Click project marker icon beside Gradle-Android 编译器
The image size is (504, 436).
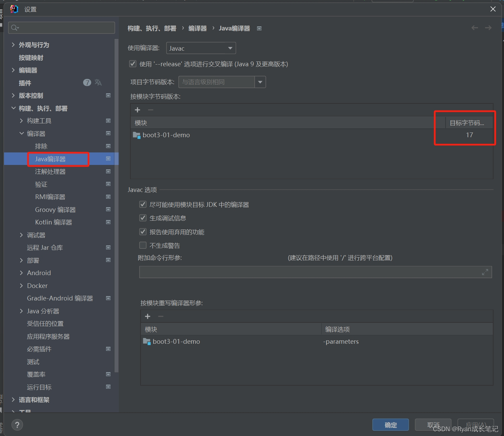click(108, 298)
